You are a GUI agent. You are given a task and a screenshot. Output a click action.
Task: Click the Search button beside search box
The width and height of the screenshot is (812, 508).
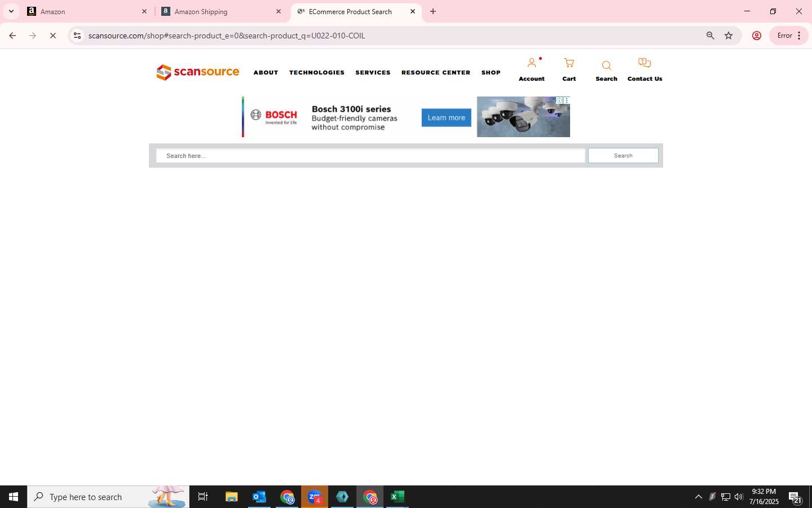point(623,156)
